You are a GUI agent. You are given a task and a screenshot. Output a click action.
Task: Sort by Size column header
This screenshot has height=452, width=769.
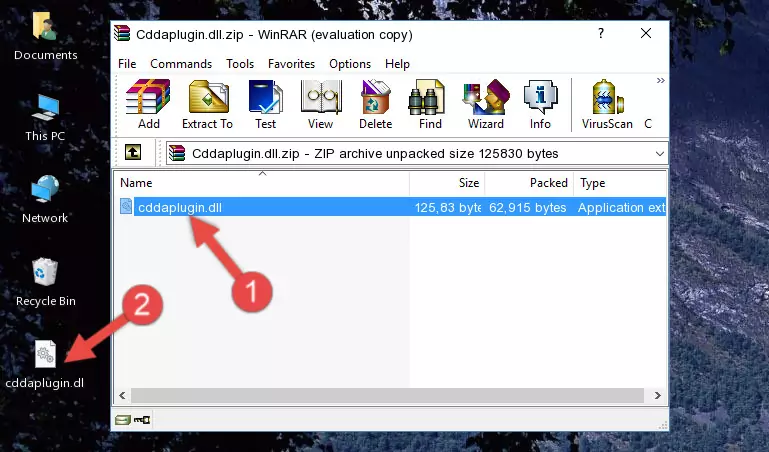point(447,183)
